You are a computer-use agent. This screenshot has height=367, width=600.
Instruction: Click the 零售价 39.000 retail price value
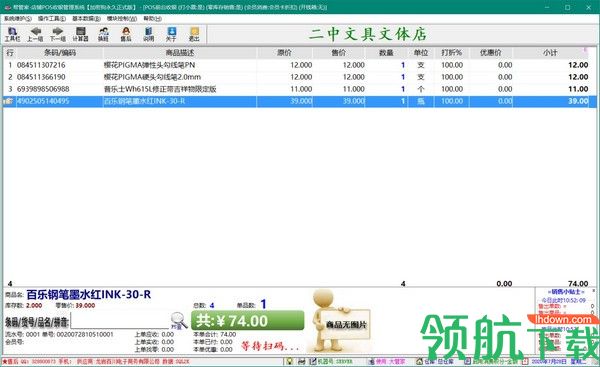85,305
